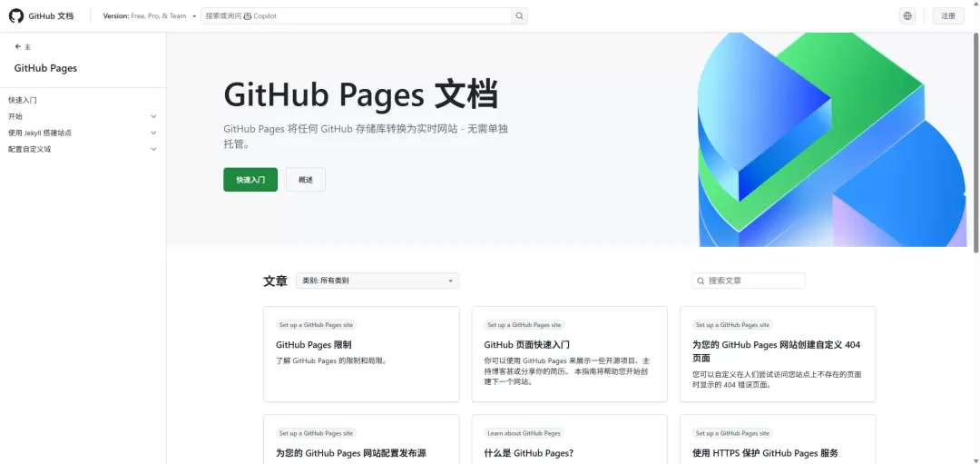The height and width of the screenshot is (464, 980).
Task: Open the GitHub Pages 限制 article
Action: [314, 344]
